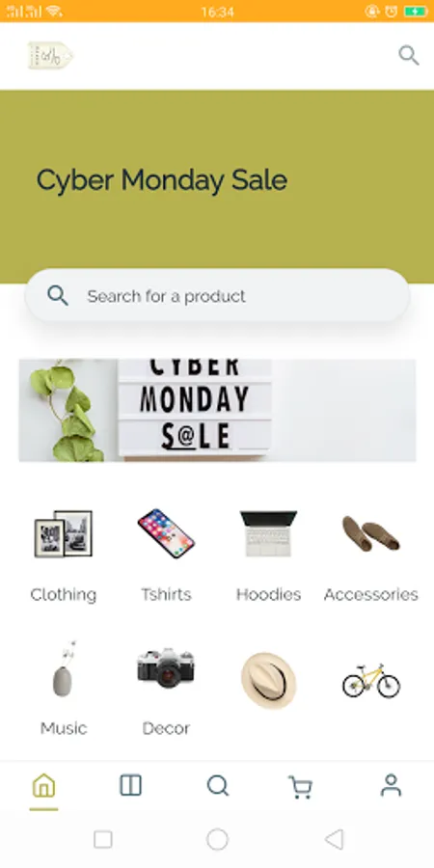Open the categories layout tab

click(x=130, y=785)
